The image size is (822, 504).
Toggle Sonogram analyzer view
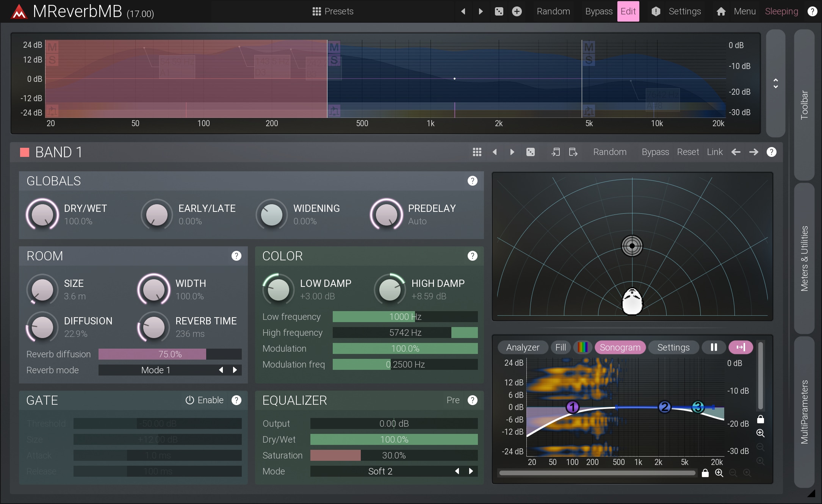pyautogui.click(x=620, y=347)
